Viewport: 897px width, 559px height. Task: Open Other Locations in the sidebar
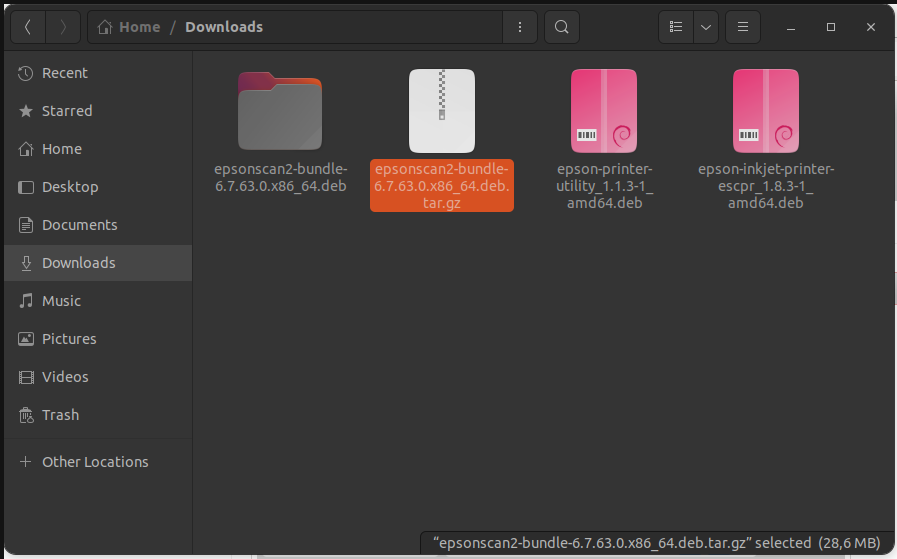tap(98, 462)
